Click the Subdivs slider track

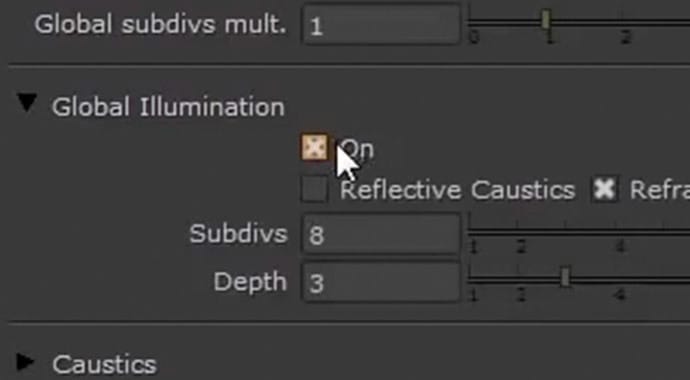579,231
